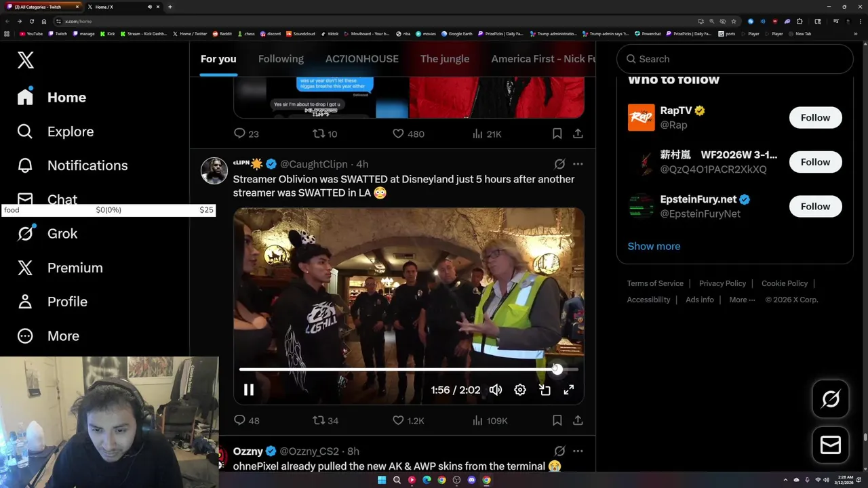This screenshot has height=488, width=868.
Task: Expand the video to fullscreen
Action: (x=569, y=390)
